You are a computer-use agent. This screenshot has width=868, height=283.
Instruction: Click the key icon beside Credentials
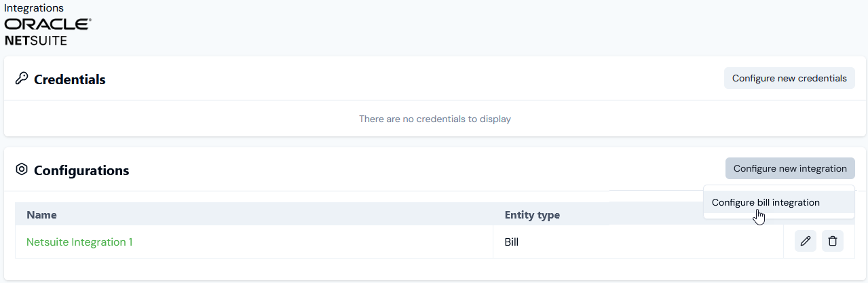click(x=21, y=79)
